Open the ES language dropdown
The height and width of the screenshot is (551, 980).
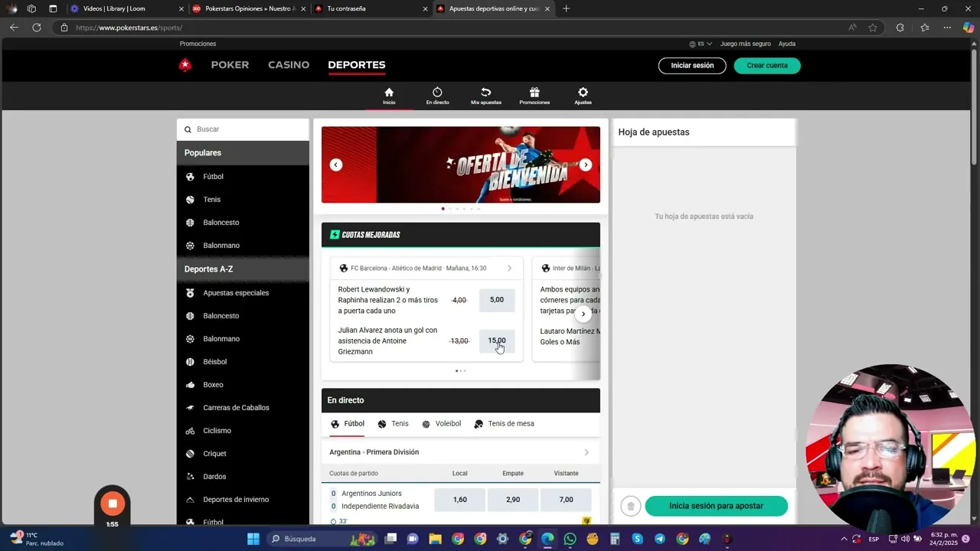pyautogui.click(x=701, y=44)
